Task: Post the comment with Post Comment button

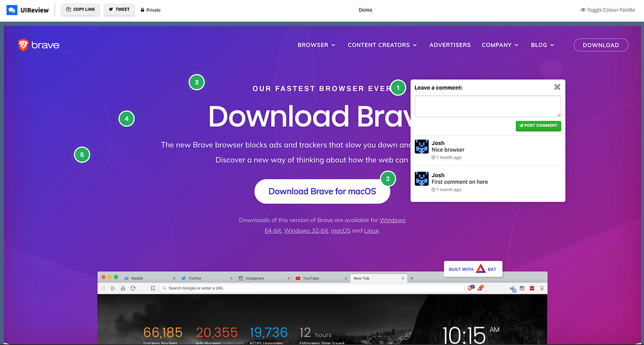Action: click(538, 126)
